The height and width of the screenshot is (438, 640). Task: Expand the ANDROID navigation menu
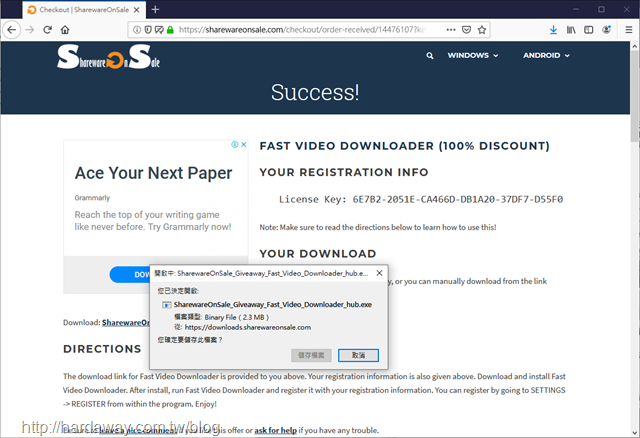(546, 56)
